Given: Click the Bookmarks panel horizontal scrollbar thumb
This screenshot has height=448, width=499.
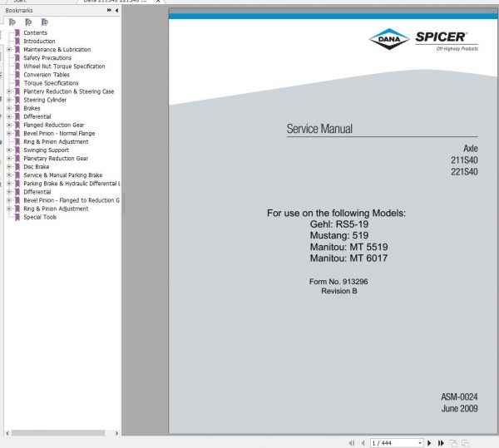Looking at the screenshot, I should 58,433.
